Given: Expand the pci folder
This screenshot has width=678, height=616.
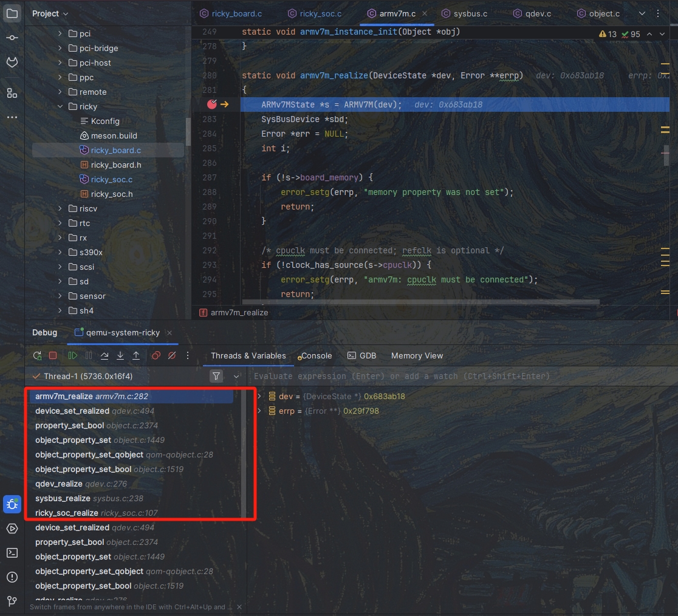Looking at the screenshot, I should (x=60, y=33).
